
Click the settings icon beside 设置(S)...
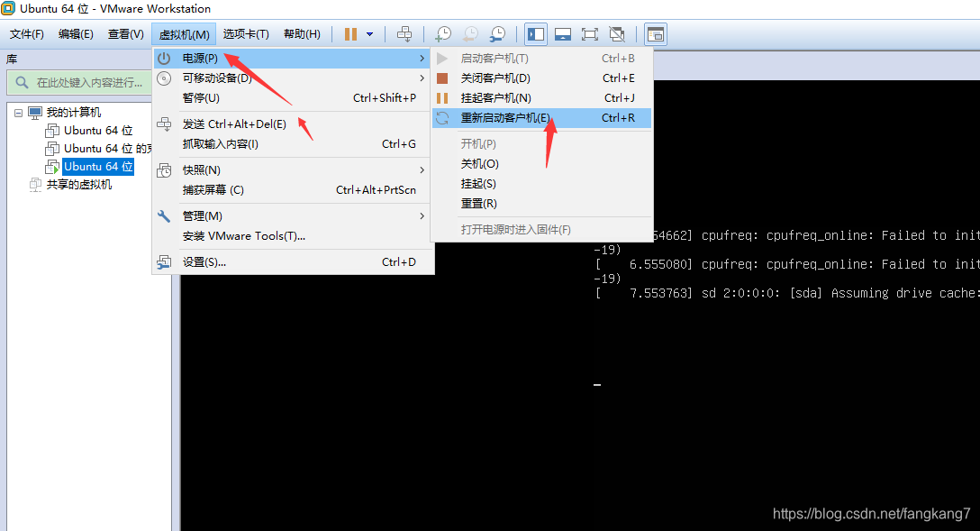pyautogui.click(x=164, y=262)
